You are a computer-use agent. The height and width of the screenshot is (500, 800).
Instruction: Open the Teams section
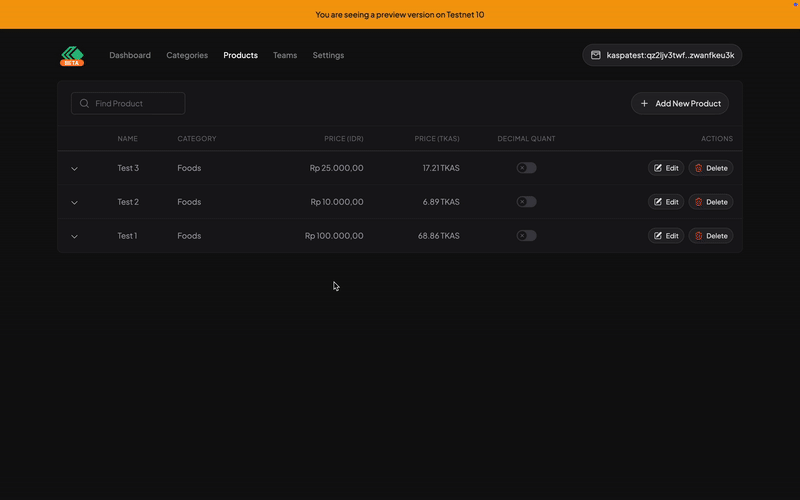point(285,56)
